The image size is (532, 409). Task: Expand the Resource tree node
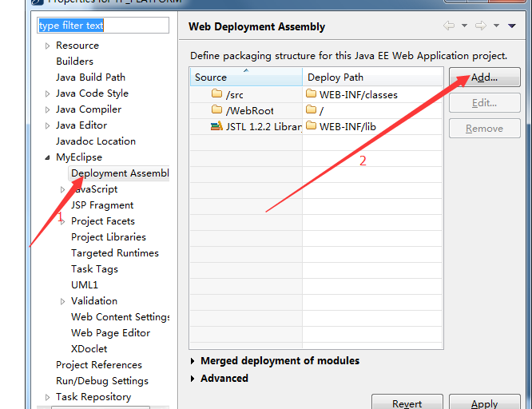click(x=47, y=46)
